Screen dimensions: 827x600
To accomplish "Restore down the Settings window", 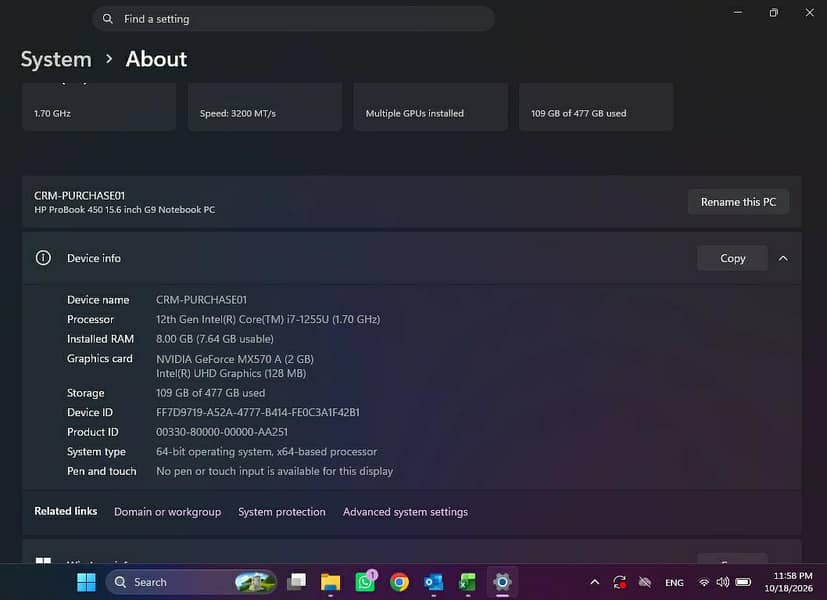I will click(773, 12).
